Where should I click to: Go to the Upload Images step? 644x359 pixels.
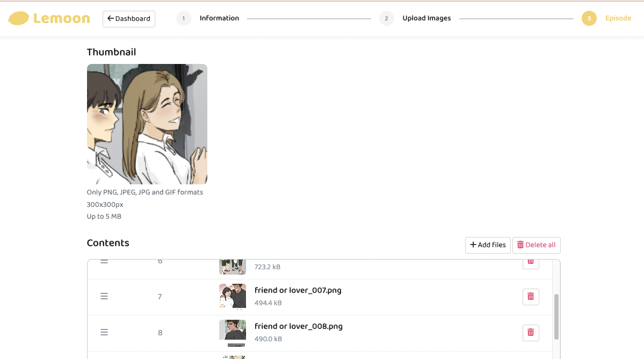click(x=426, y=18)
